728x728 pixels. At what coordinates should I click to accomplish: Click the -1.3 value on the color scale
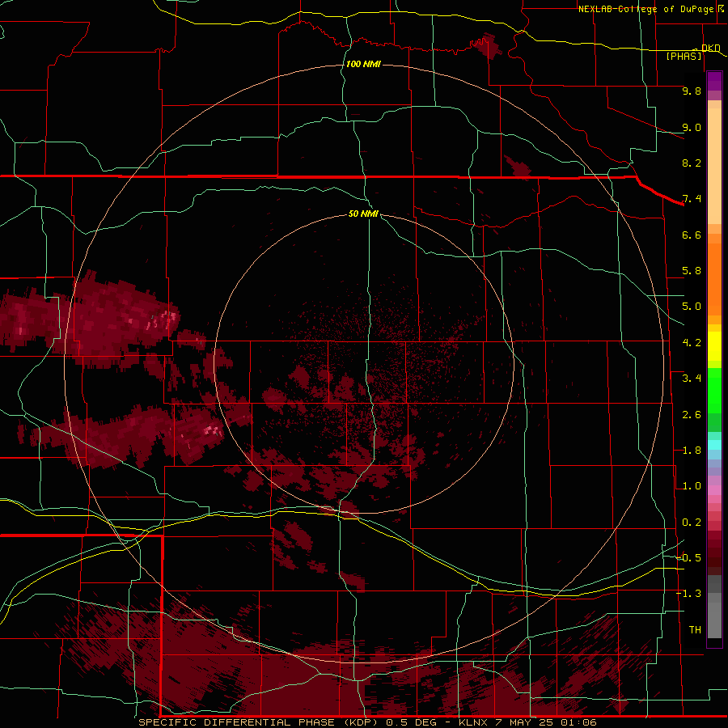(688, 594)
